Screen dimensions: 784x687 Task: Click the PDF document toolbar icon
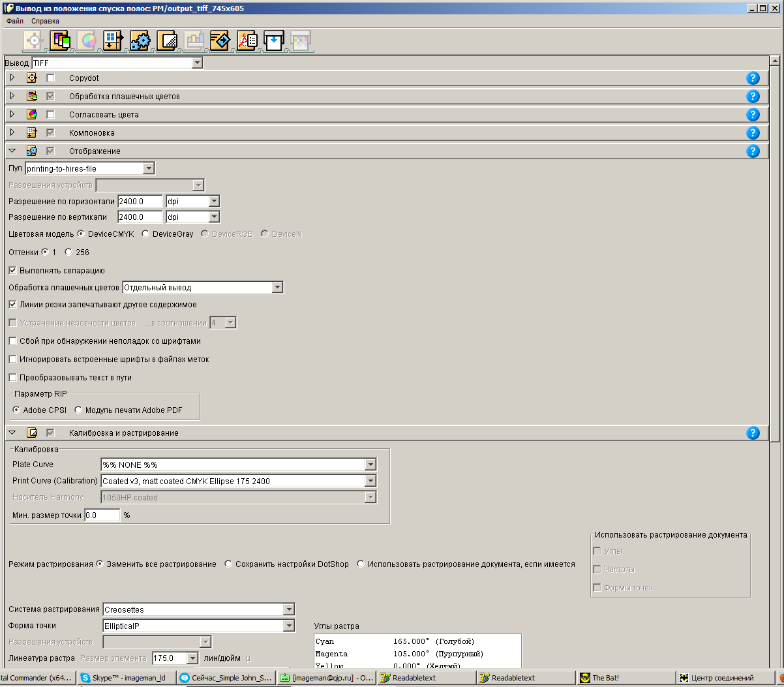pos(247,40)
